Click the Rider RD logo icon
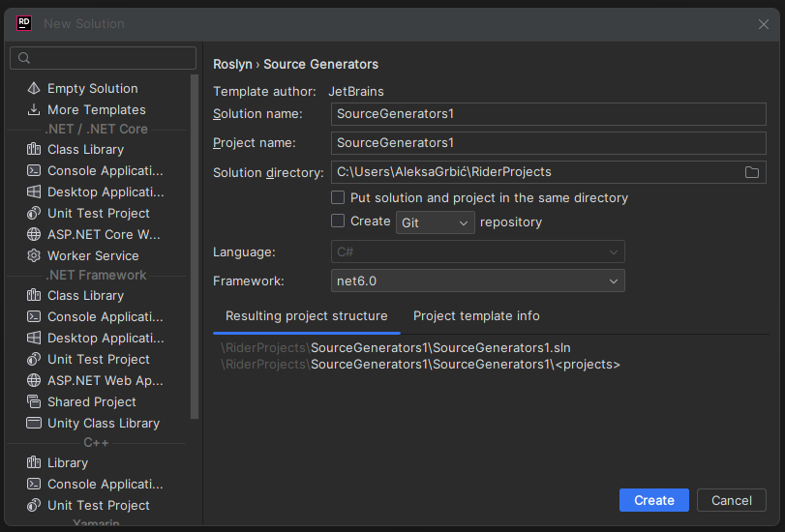785x532 pixels. 24,23
